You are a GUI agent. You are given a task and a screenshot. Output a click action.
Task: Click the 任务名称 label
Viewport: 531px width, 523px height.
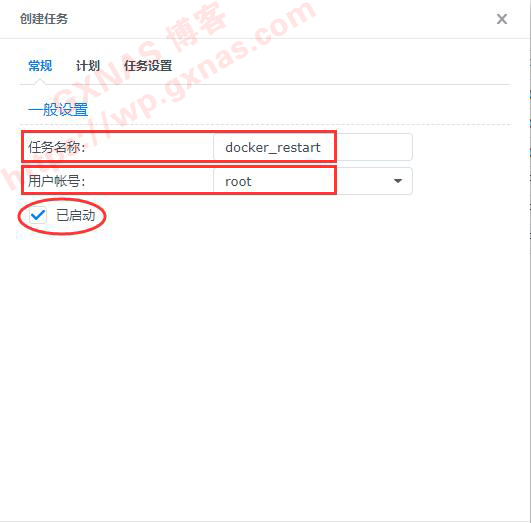pyautogui.click(x=57, y=147)
